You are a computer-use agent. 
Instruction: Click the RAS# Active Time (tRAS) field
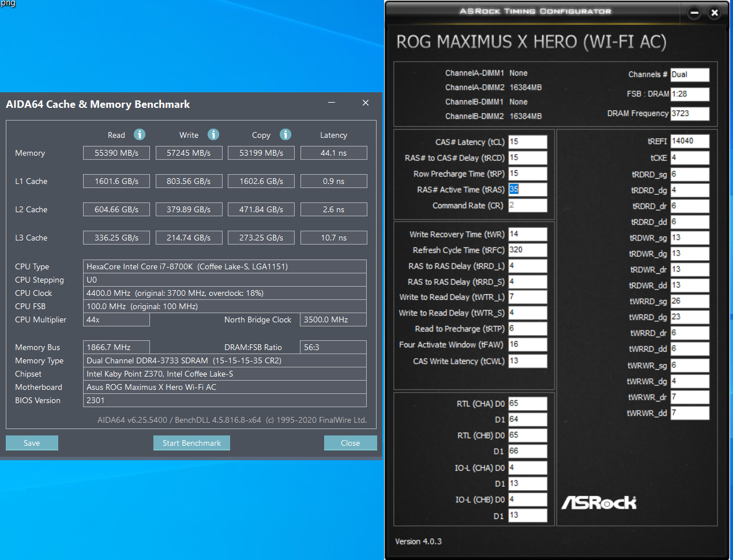(x=528, y=189)
